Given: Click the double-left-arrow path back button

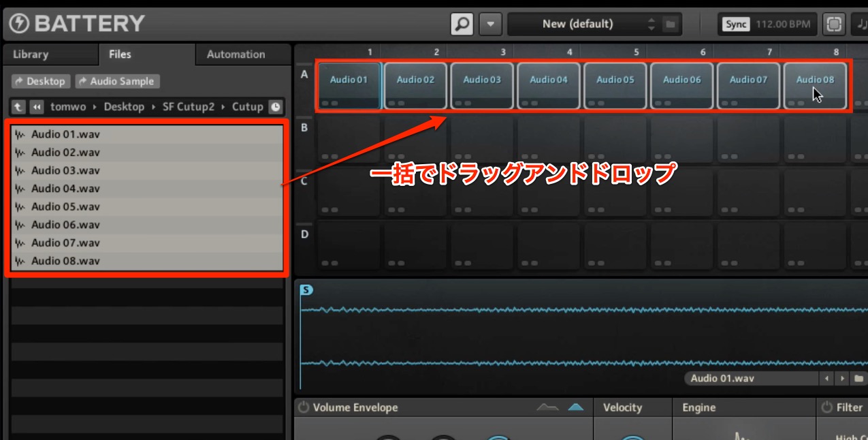Looking at the screenshot, I should coord(36,107).
